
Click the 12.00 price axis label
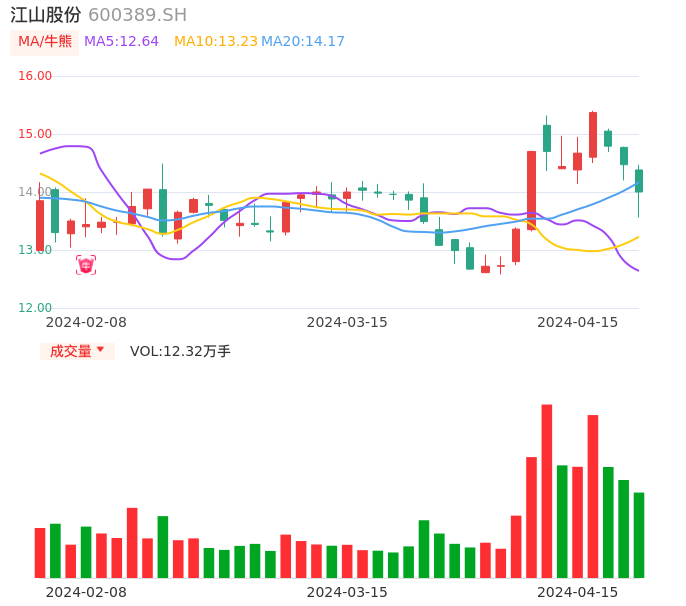pyautogui.click(x=35, y=308)
